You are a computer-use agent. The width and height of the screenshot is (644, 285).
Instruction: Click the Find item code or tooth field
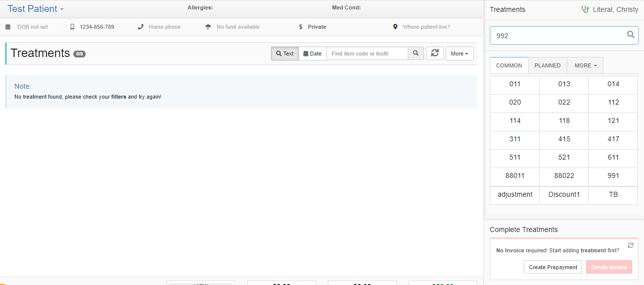pyautogui.click(x=367, y=54)
